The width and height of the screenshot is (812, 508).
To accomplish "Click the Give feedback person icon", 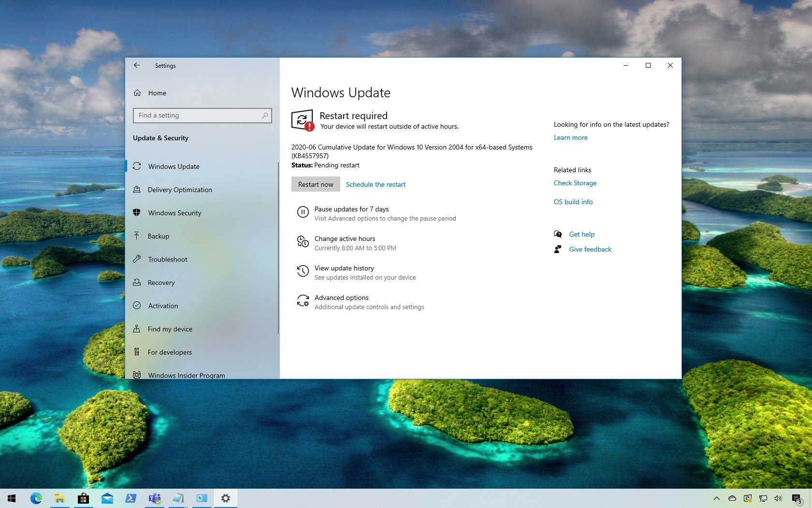I will 558,249.
